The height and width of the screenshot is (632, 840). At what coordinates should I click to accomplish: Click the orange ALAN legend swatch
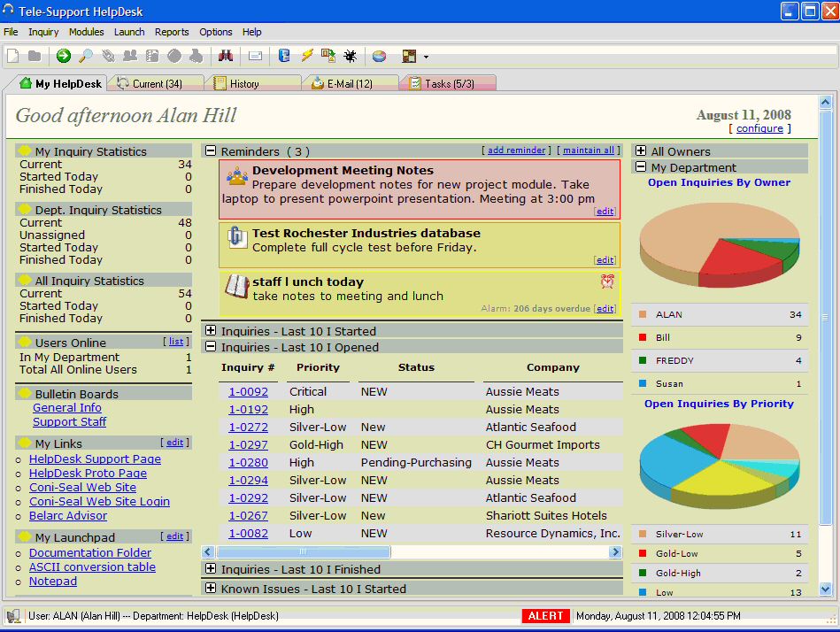(x=643, y=314)
